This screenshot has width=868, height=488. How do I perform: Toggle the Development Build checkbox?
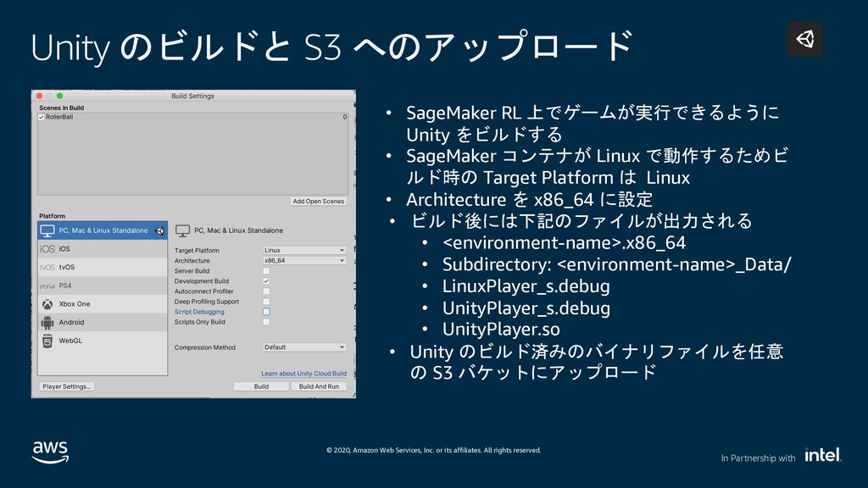[x=266, y=281]
